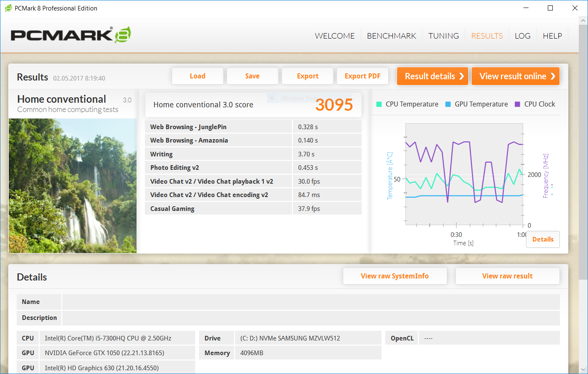
Task: Click the 3.70 s result value
Action: pos(306,154)
